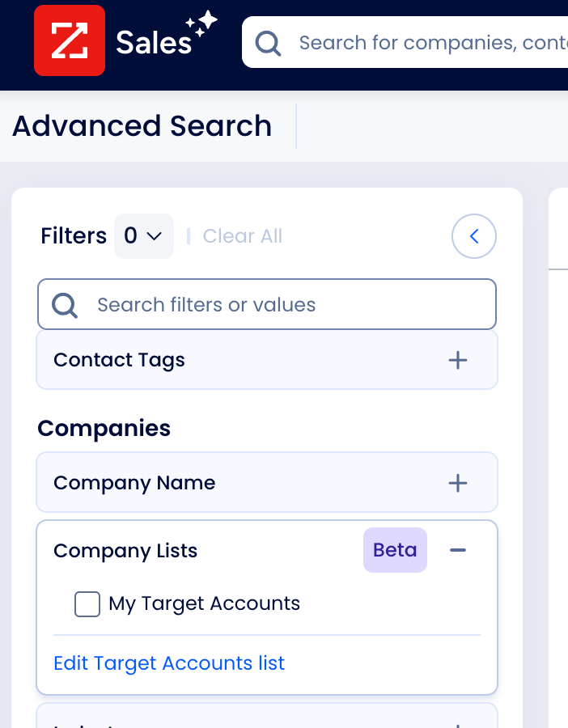Collapse the filter panel with the chevron button
This screenshot has height=728, width=568.
click(474, 235)
